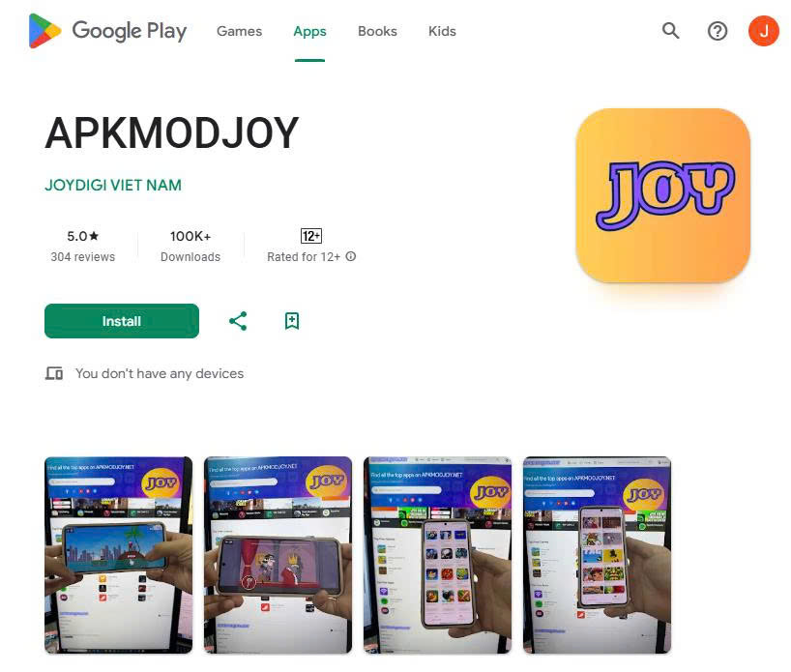Viewport: 791px width, 672px height.
Task: Add APKMODJOY to wishlist bookmark icon
Action: 292,321
